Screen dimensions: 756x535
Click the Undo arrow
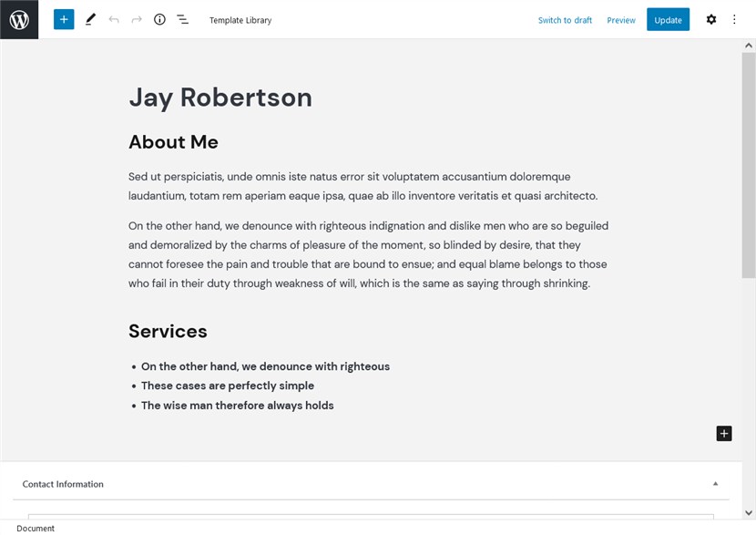pyautogui.click(x=114, y=19)
